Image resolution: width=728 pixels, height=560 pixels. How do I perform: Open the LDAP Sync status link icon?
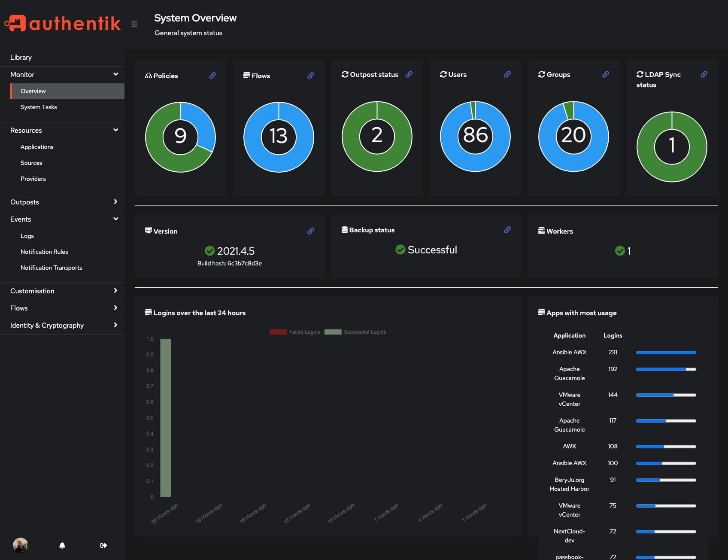704,74
